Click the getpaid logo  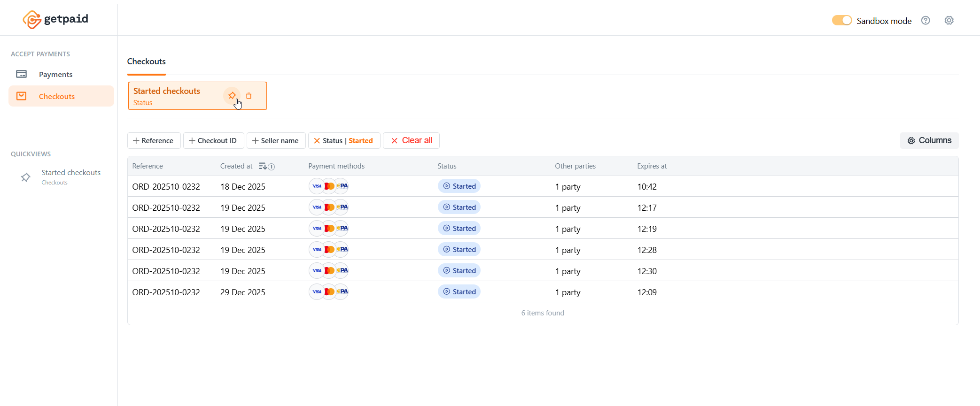(55, 19)
